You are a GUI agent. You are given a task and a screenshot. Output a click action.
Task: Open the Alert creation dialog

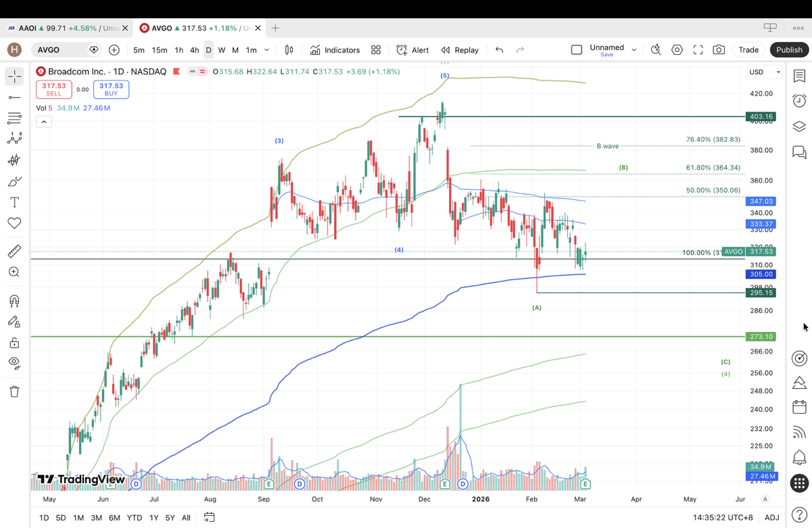[412, 50]
